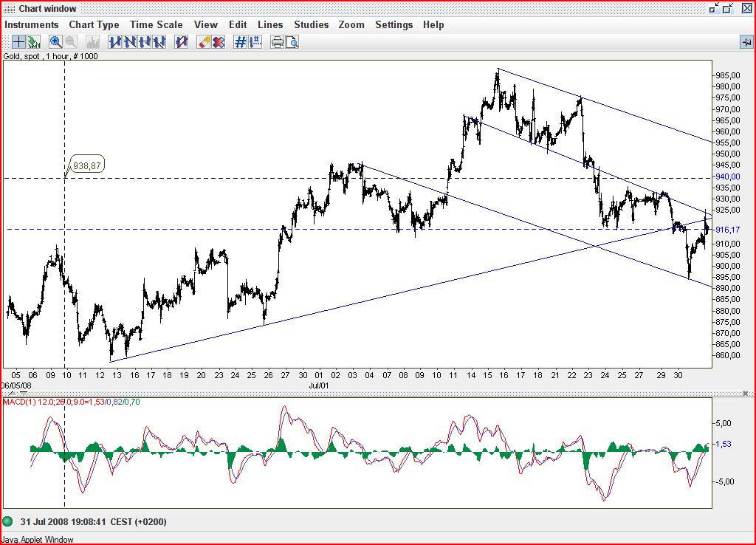The width and height of the screenshot is (756, 545).
Task: Select the downward-sloping trend line tool
Action: 130,42
